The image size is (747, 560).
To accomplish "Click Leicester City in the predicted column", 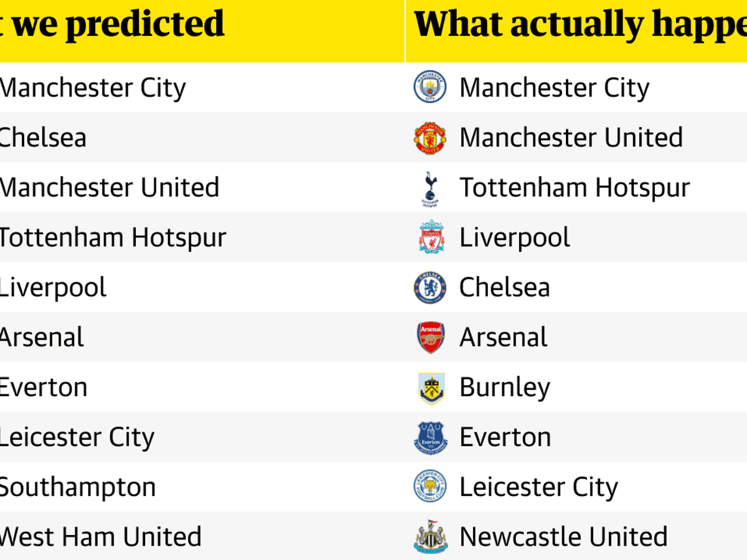I will (76, 437).
